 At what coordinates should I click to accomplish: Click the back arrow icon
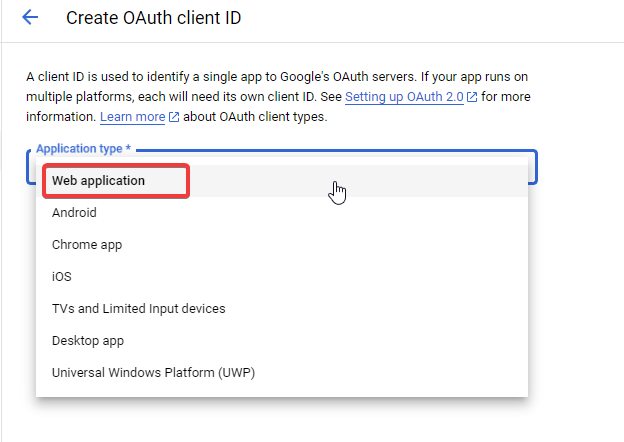[30, 18]
